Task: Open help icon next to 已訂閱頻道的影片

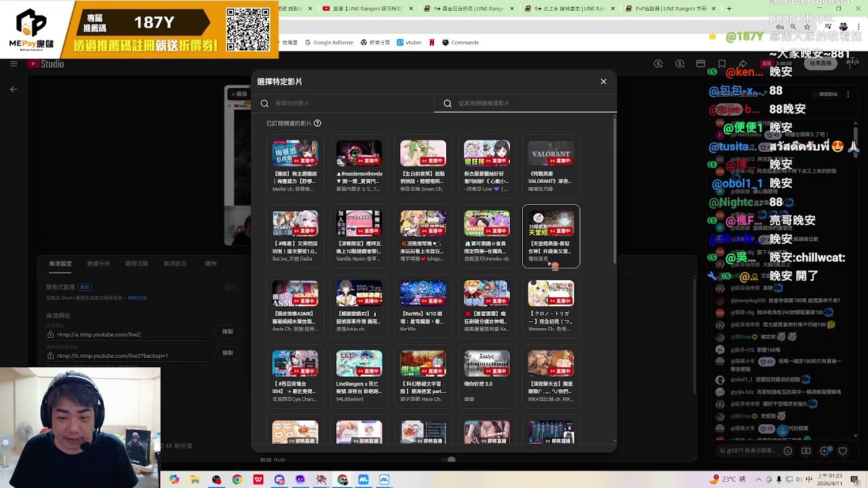Action: 317,123
